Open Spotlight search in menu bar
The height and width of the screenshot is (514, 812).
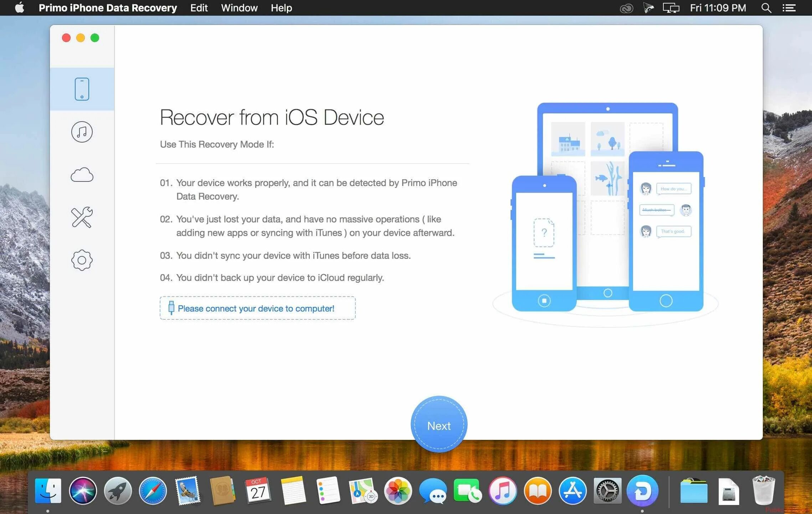[x=766, y=8]
